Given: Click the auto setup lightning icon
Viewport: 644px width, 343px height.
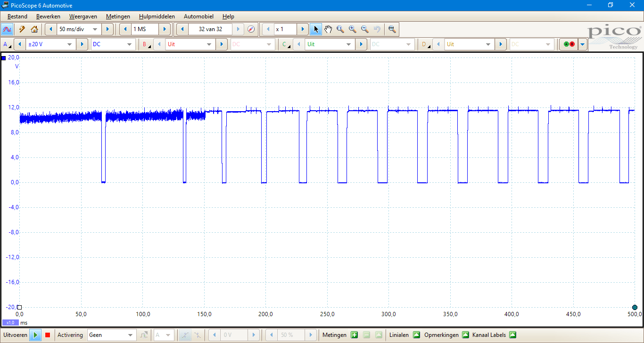Looking at the screenshot, I should click(22, 29).
